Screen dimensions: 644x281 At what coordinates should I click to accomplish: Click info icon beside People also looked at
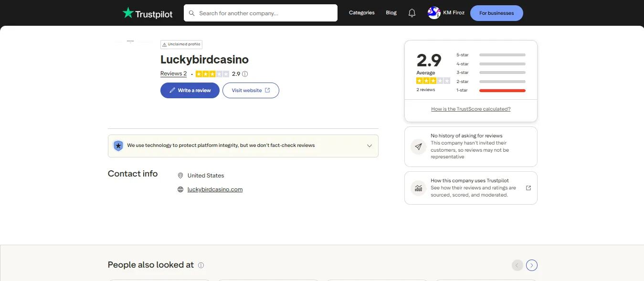coord(201,265)
